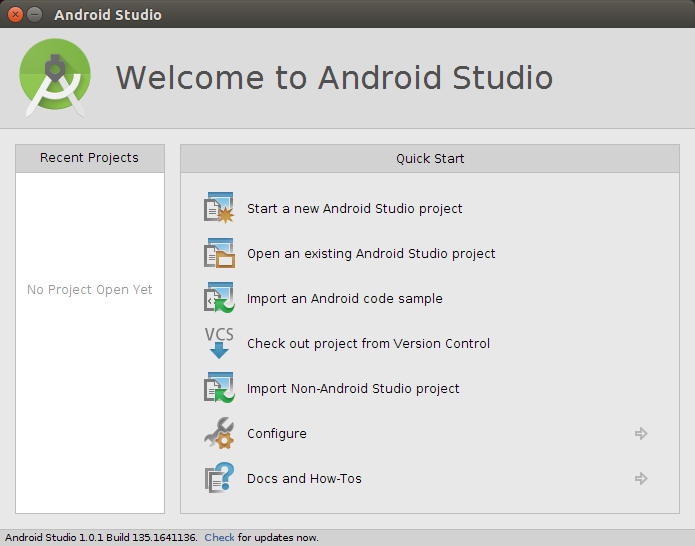
Task: Open Docs and How-Tos label
Action: [304, 479]
